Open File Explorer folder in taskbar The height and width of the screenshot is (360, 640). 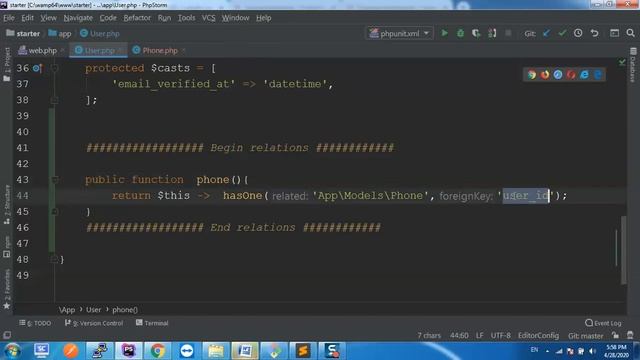(x=216, y=351)
